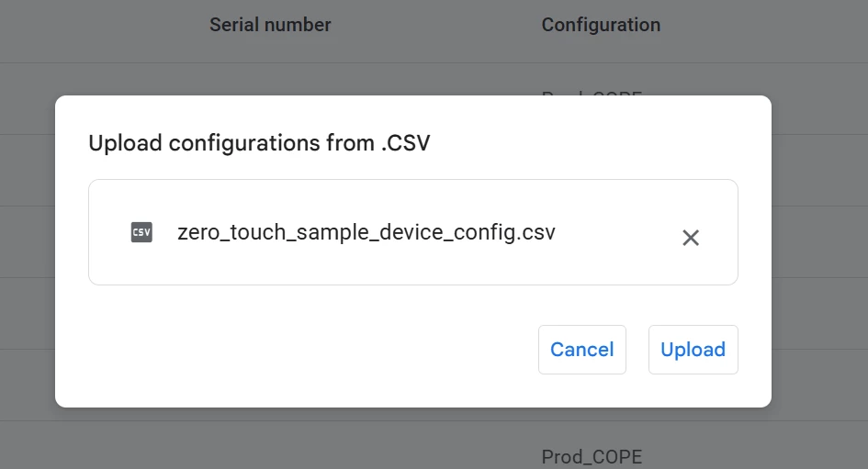Click the CSV file type icon
The image size is (868, 469).
coord(141,232)
